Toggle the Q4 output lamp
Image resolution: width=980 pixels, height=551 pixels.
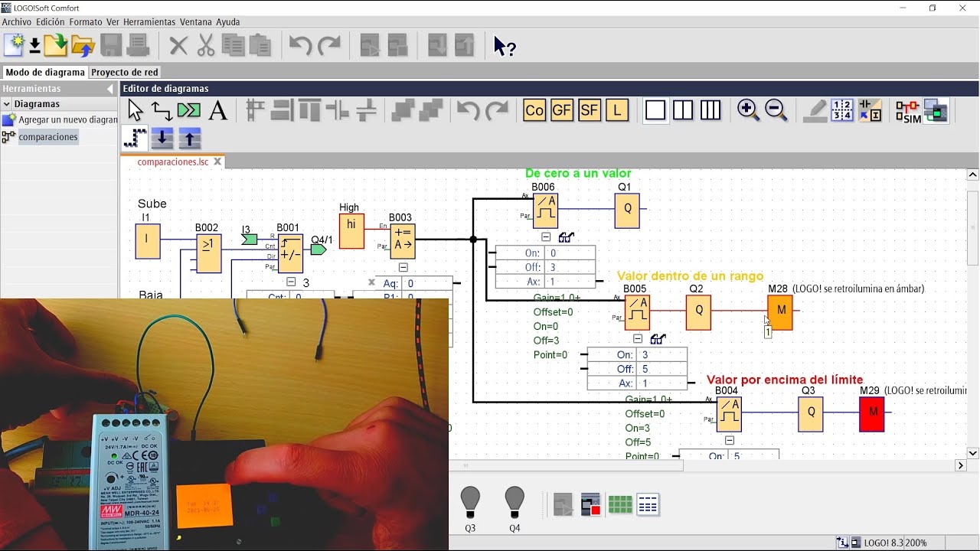(x=514, y=503)
